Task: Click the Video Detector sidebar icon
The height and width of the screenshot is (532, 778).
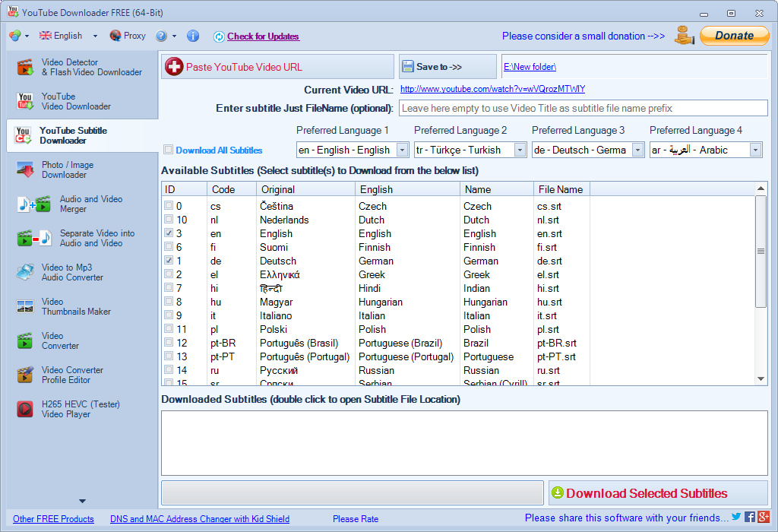Action: coord(25,67)
